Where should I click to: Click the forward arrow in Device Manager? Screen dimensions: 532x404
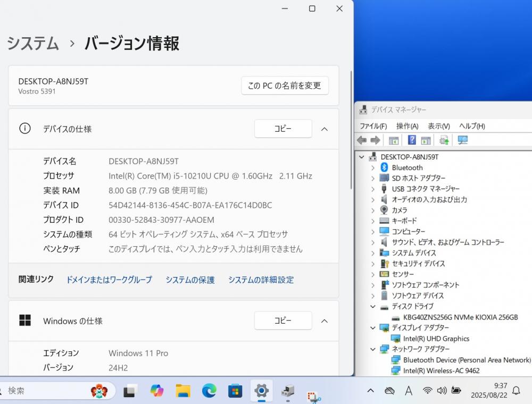(x=375, y=140)
